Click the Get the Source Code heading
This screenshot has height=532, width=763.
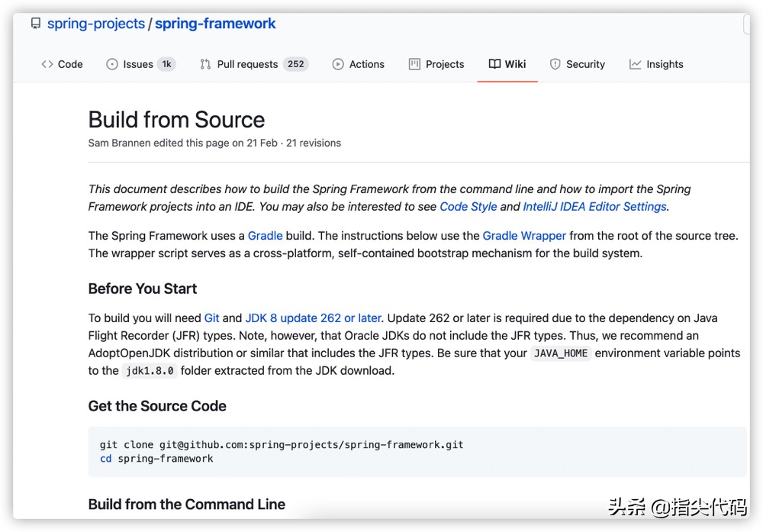(x=157, y=406)
